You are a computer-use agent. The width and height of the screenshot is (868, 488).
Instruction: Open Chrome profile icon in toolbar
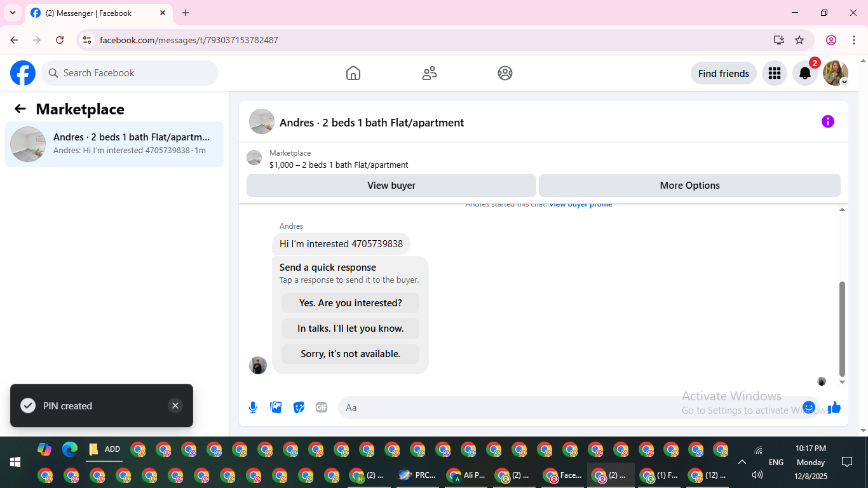[x=831, y=40]
